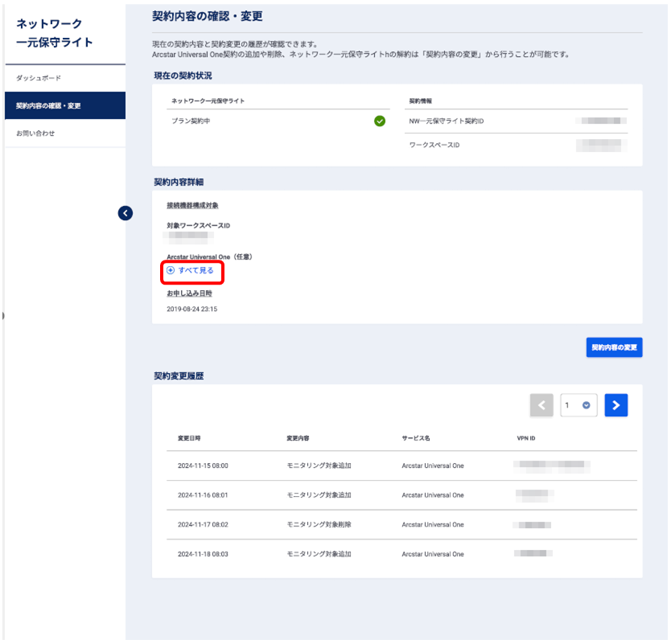
Task: Go to the next history page
Action: pos(615,405)
